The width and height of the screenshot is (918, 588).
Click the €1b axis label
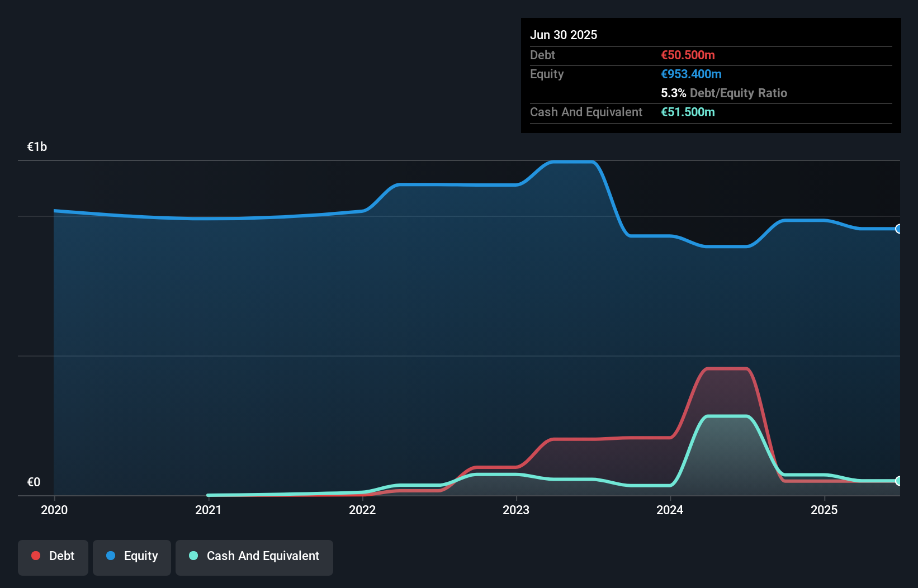pos(37,146)
